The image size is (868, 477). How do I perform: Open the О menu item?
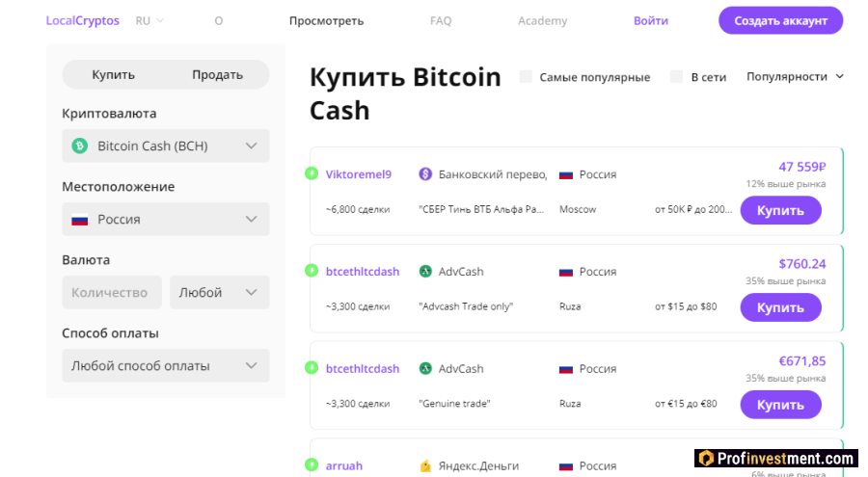219,21
